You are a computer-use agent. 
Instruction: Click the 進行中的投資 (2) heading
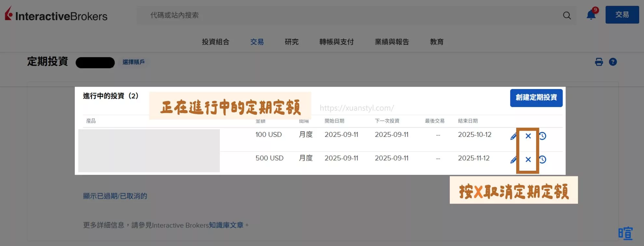(111, 96)
